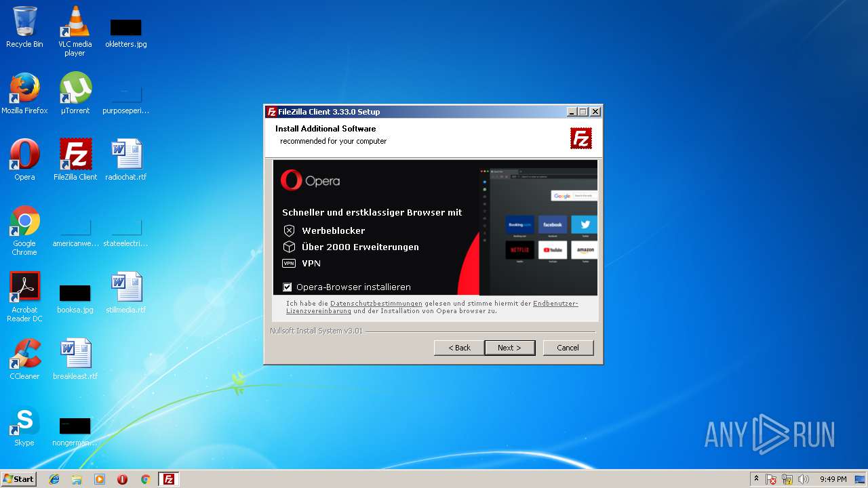Minimize the FileZilla Setup window
Viewport: 868px width, 488px height.
[x=571, y=112]
